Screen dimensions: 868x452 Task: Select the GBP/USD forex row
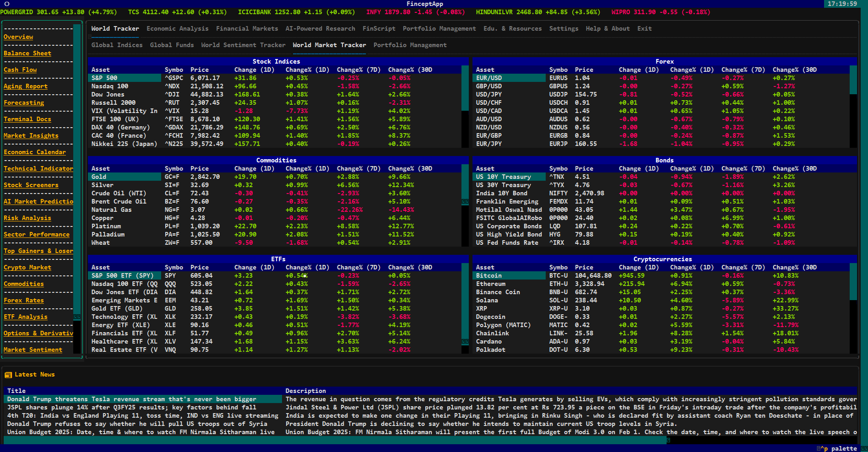click(661, 86)
